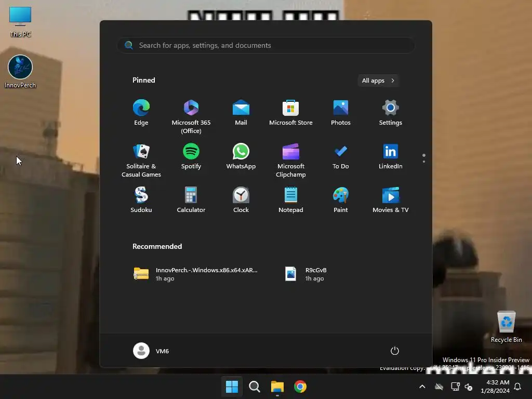532x399 pixels.
Task: Open the VM6 user account menu
Action: coord(151,351)
